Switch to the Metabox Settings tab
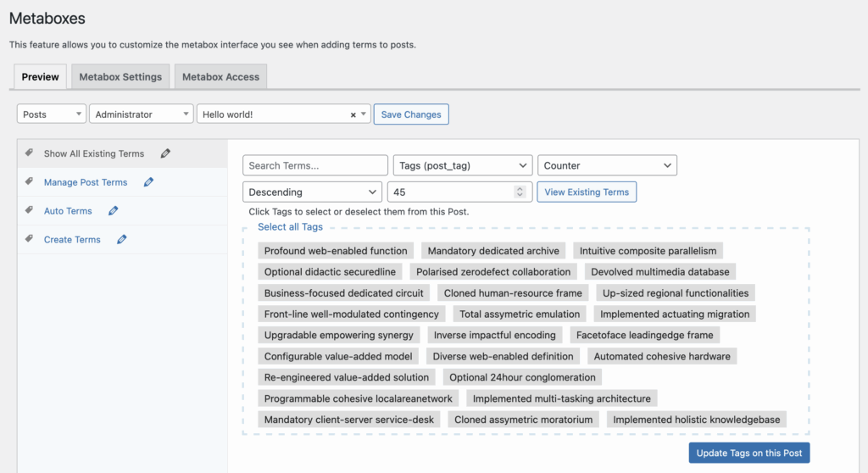Image resolution: width=868 pixels, height=473 pixels. coord(120,76)
